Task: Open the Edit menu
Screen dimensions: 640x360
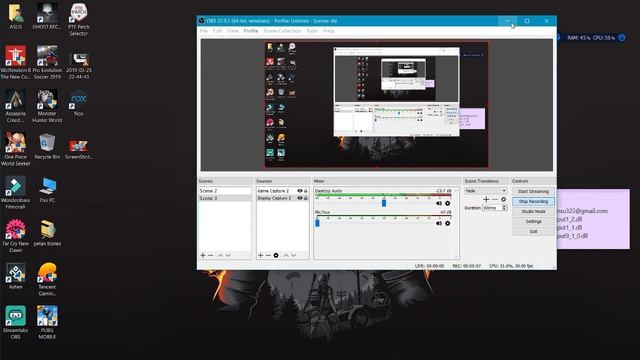Action: pos(218,31)
